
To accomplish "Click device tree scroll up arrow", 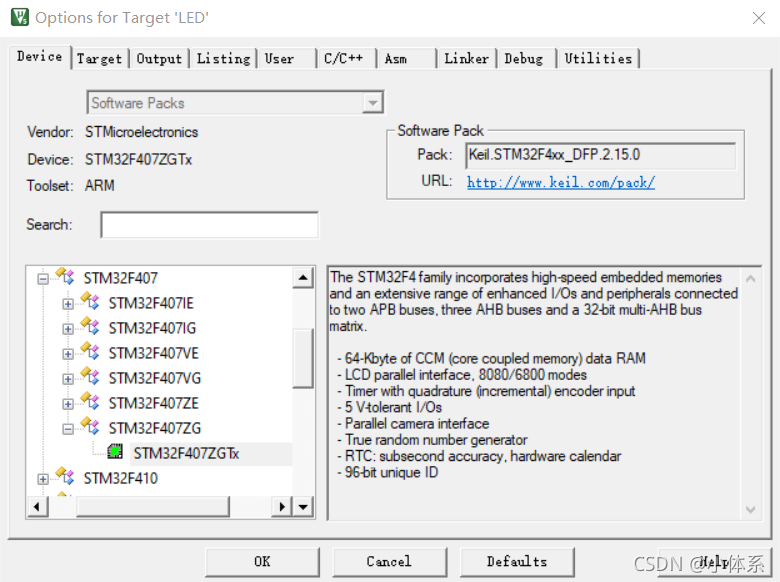I will click(302, 278).
